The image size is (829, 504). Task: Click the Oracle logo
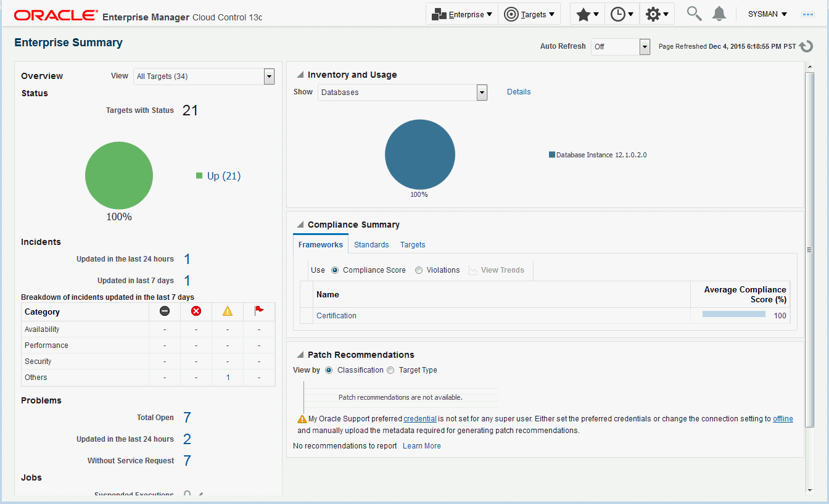click(56, 15)
